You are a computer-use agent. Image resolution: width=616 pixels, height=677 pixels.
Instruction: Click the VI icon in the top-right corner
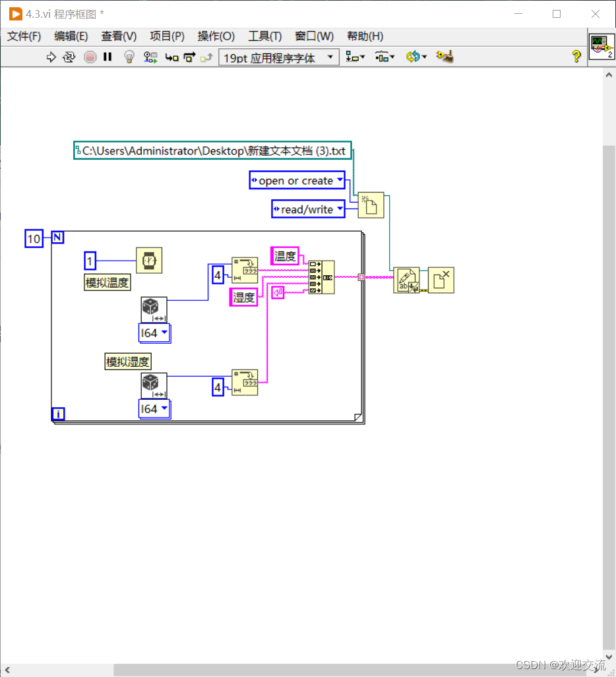pyautogui.click(x=601, y=46)
